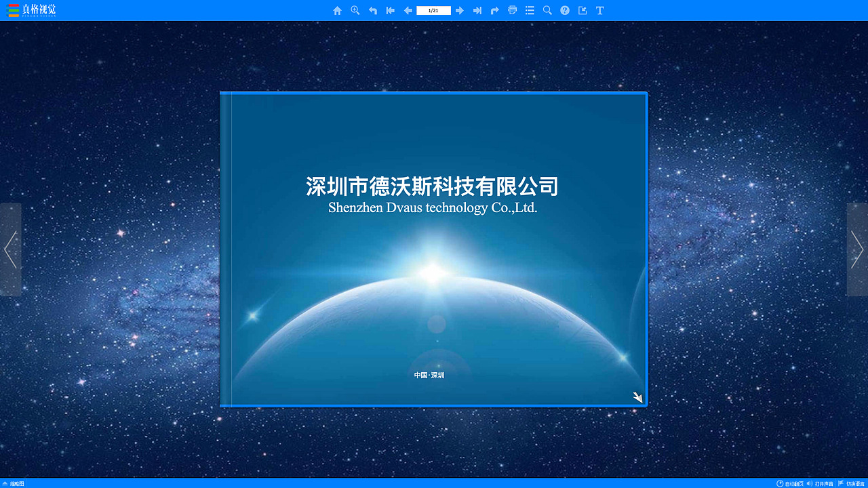Click the share/export icon
The height and width of the screenshot is (488, 868).
(583, 10)
